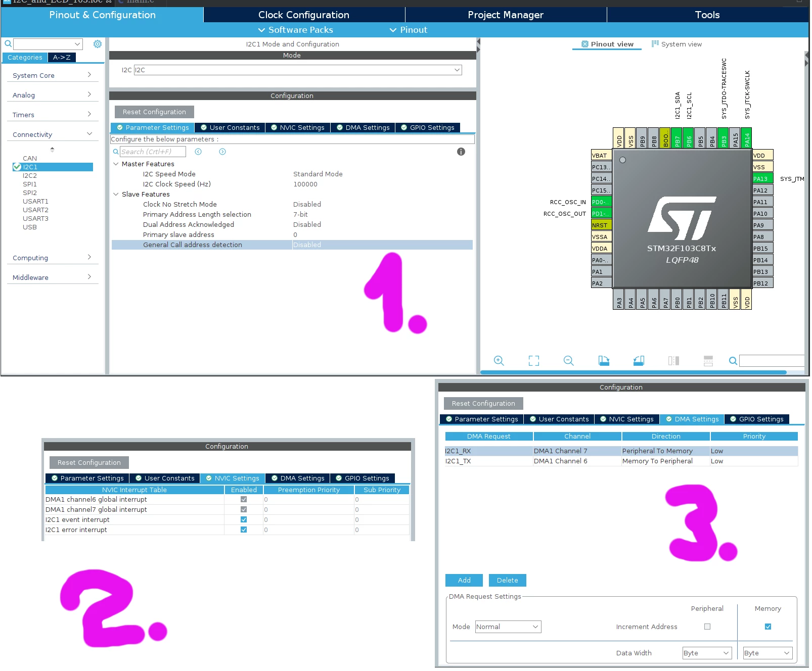This screenshot has width=812, height=671.
Task: Click the Pinout view chip icon
Action: 585,44
